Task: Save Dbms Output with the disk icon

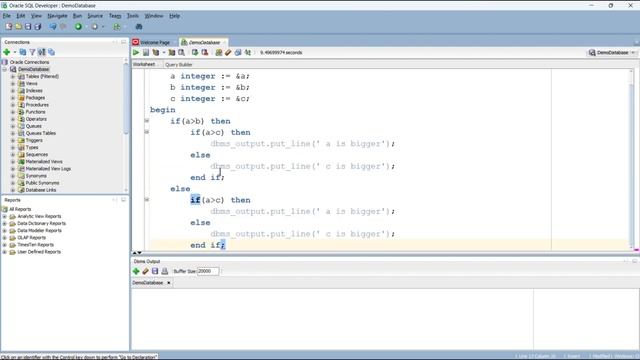Action: 155,271
